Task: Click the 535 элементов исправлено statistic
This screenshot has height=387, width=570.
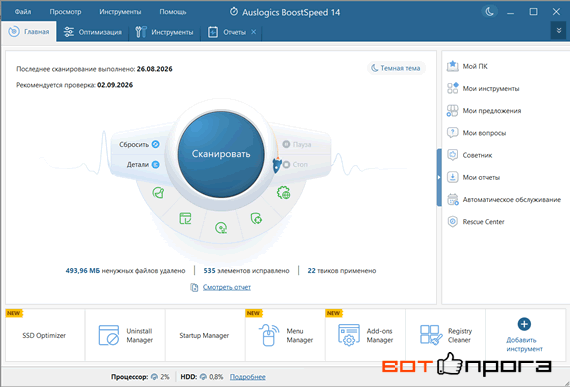Action: click(x=246, y=270)
